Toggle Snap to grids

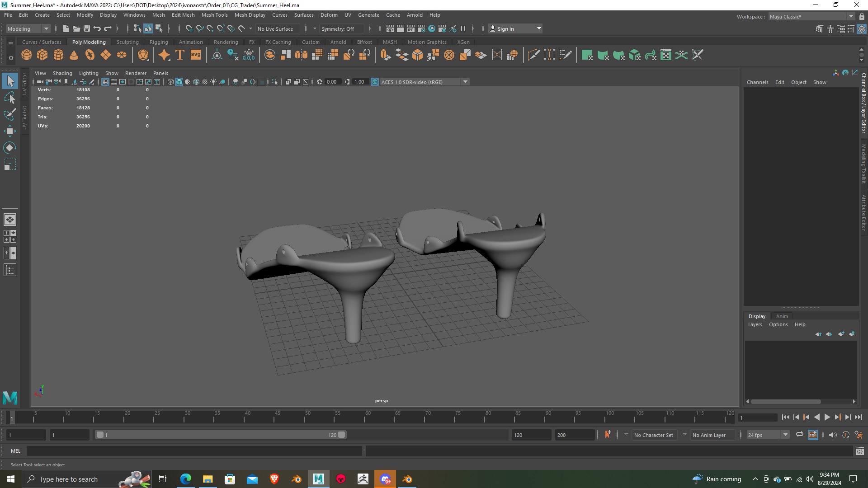pyautogui.click(x=189, y=28)
